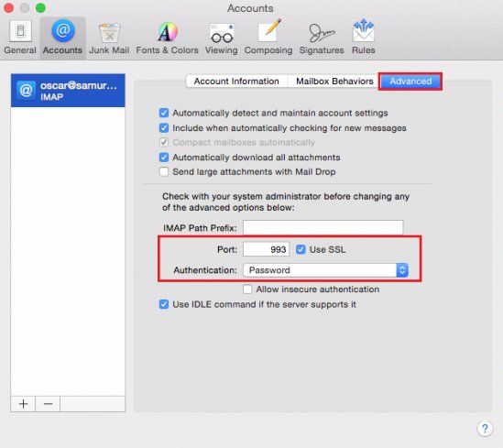Image resolution: width=503 pixels, height=448 pixels.
Task: Enable Allow insecure authentication
Action: 247,290
